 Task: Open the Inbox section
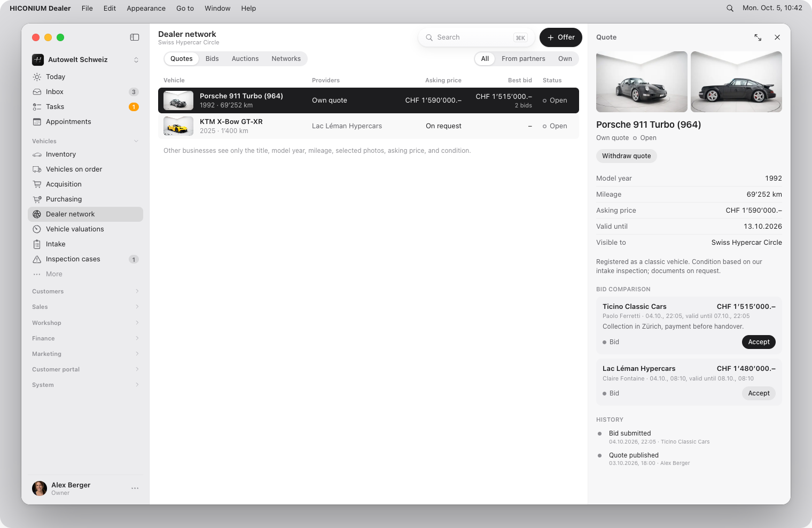(85, 92)
